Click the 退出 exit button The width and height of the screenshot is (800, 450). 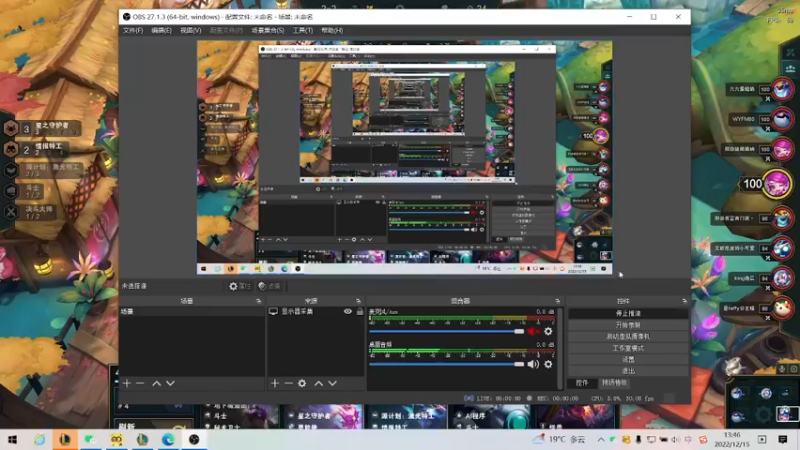(628, 371)
